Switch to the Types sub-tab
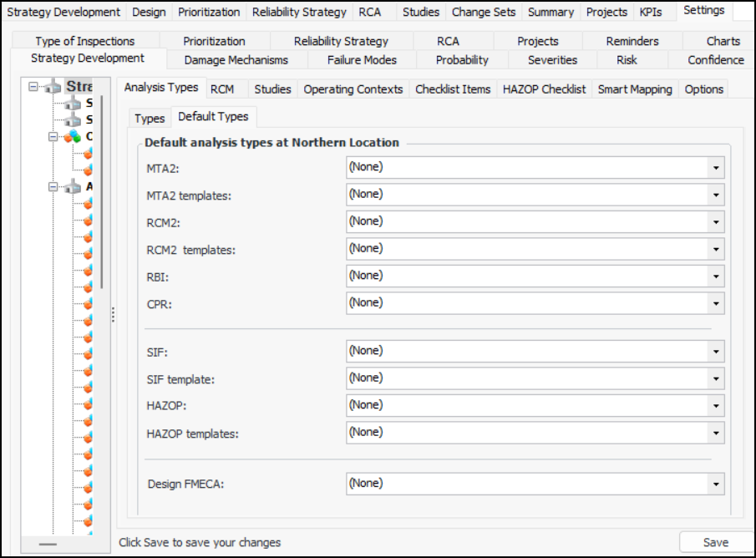Viewport: 756px width, 558px height. (x=150, y=119)
